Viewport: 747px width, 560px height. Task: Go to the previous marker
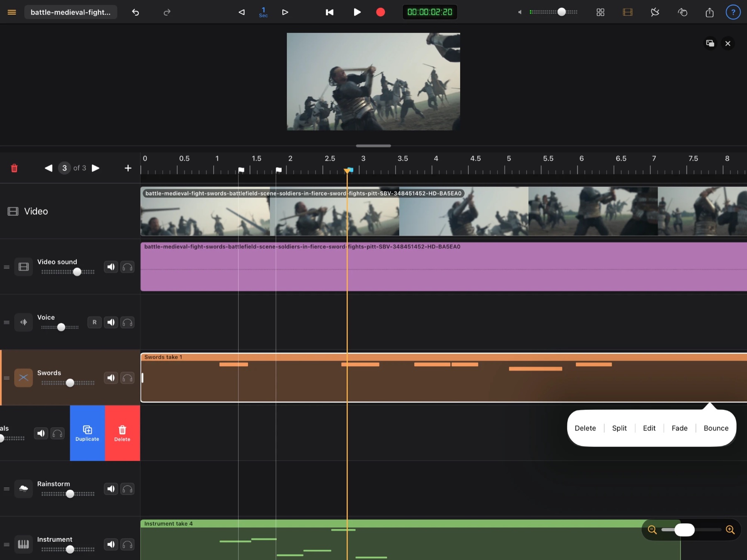tap(49, 168)
